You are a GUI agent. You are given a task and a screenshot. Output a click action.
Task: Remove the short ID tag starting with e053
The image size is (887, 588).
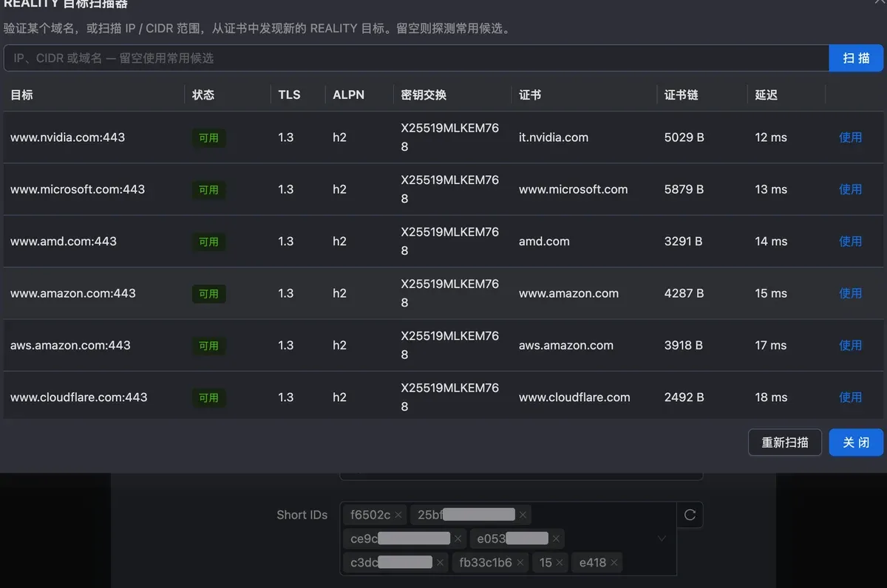tap(556, 539)
